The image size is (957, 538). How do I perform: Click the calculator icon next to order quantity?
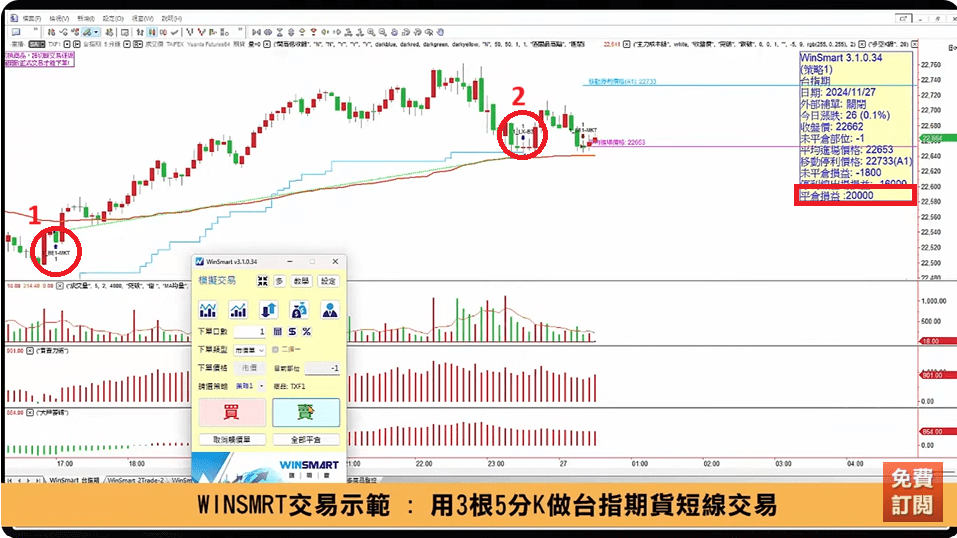point(278,332)
